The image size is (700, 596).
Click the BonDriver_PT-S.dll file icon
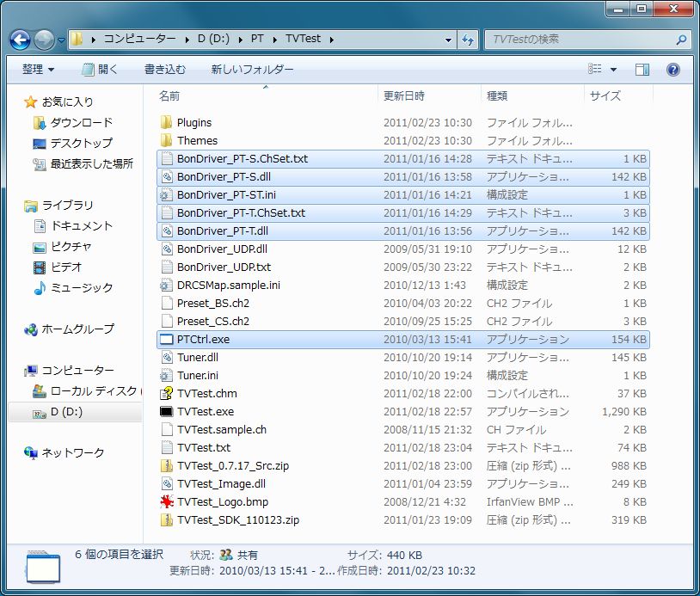tap(167, 177)
